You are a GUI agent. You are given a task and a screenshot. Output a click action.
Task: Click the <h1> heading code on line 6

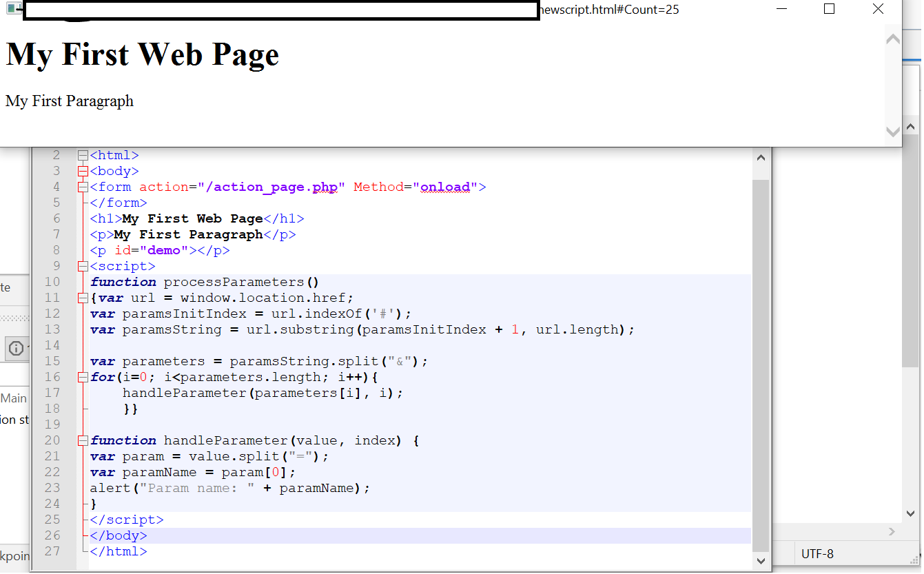click(197, 219)
